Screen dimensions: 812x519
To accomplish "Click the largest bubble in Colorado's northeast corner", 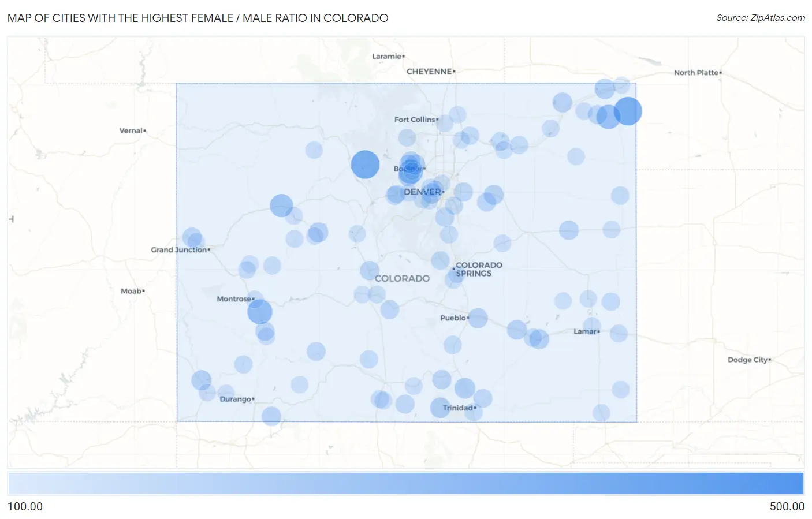I will pyautogui.click(x=628, y=111).
